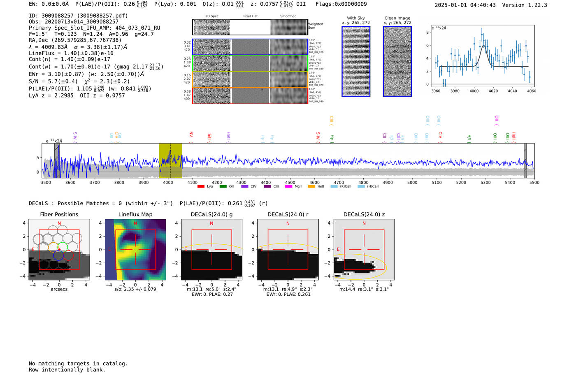Open the With Sky cutout image

pyautogui.click(x=356, y=62)
